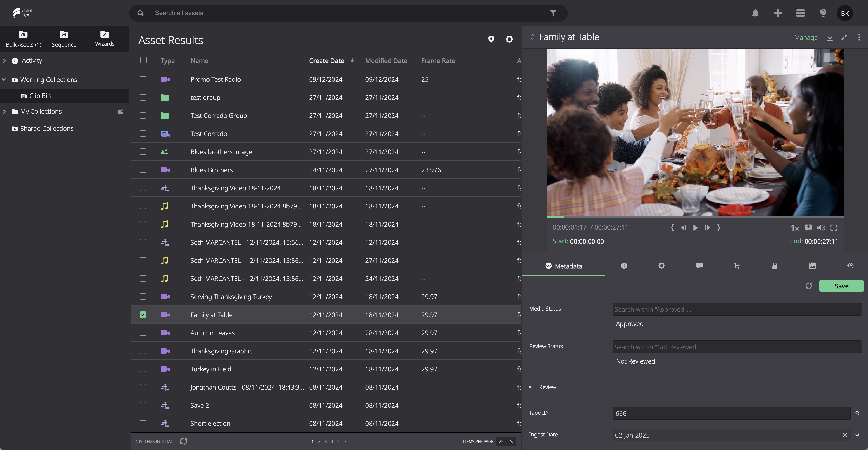Switch to the Metadata tab
The width and height of the screenshot is (868, 450).
click(564, 266)
